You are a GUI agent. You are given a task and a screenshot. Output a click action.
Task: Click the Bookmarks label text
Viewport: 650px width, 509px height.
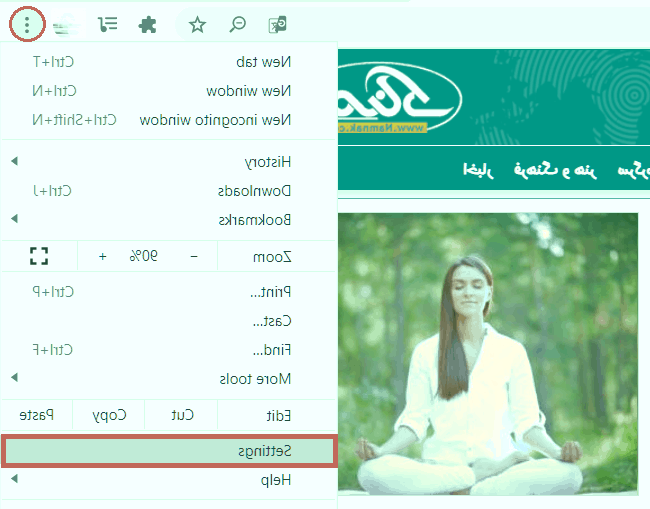[x=255, y=220]
